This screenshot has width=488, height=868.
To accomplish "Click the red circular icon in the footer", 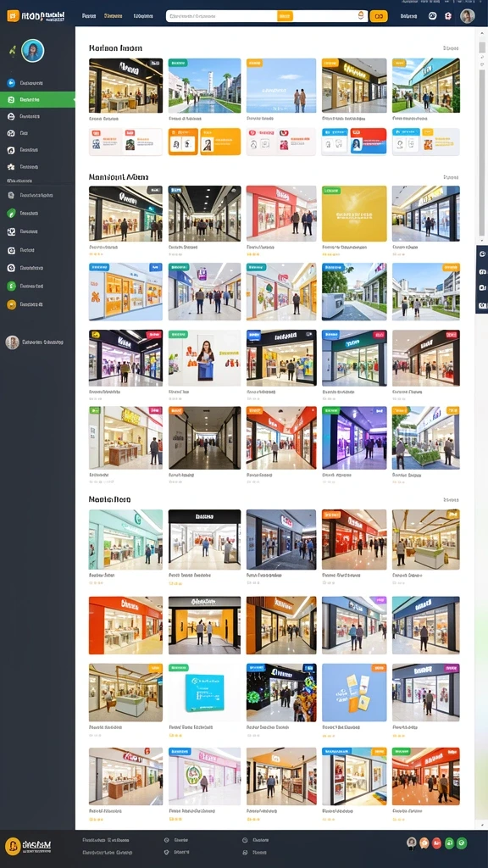I will (x=436, y=843).
